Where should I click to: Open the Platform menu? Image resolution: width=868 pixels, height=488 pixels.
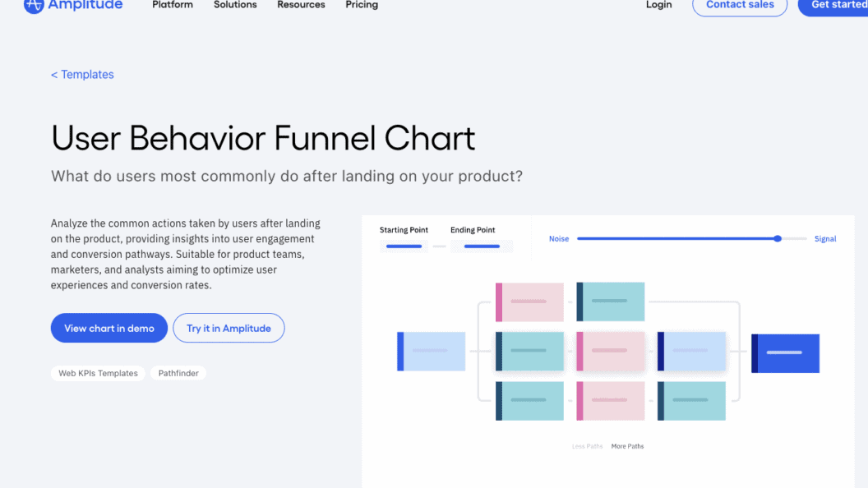coord(172,5)
